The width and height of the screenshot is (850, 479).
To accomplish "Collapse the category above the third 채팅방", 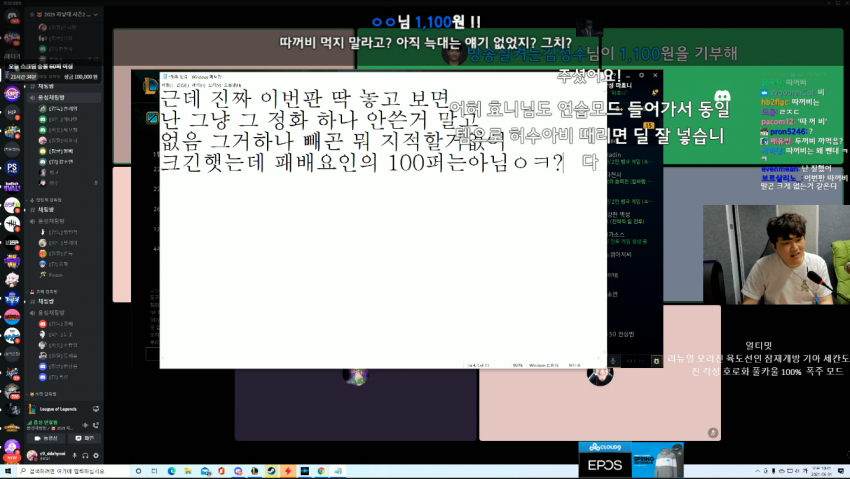I will (x=44, y=292).
